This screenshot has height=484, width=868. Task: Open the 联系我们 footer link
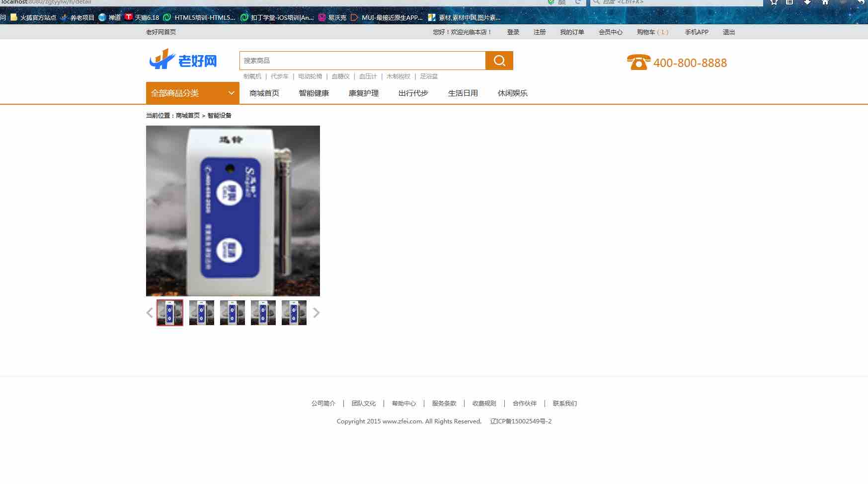click(x=564, y=404)
